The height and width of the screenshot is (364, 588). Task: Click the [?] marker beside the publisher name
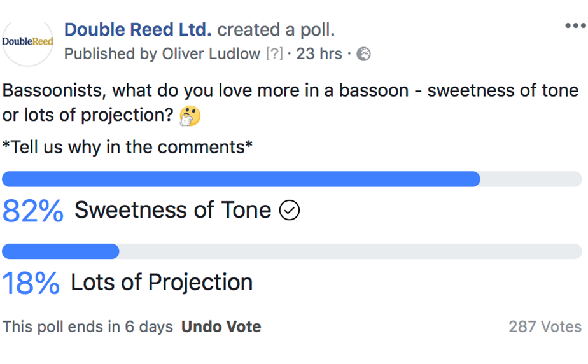tap(274, 54)
